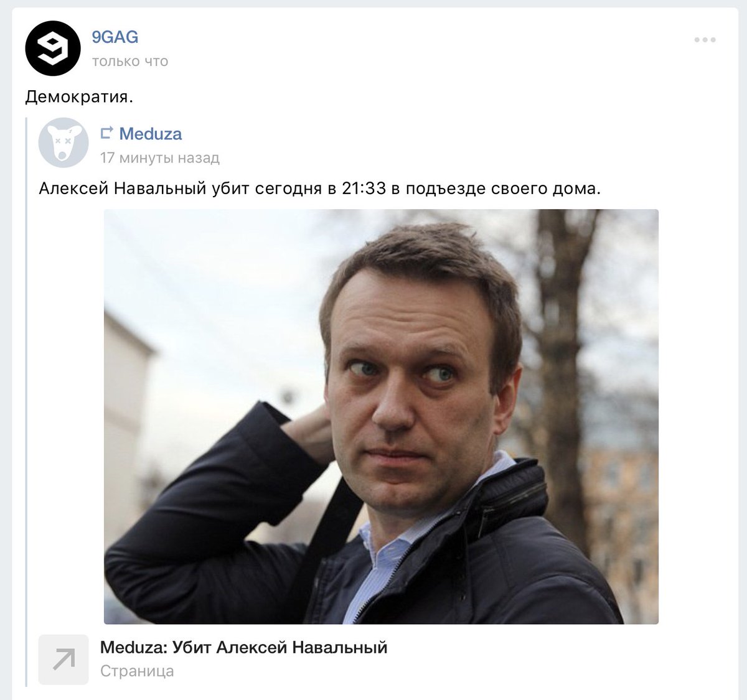The height and width of the screenshot is (700, 747).
Task: Click the 'Страница' label under link title
Action: click(137, 671)
